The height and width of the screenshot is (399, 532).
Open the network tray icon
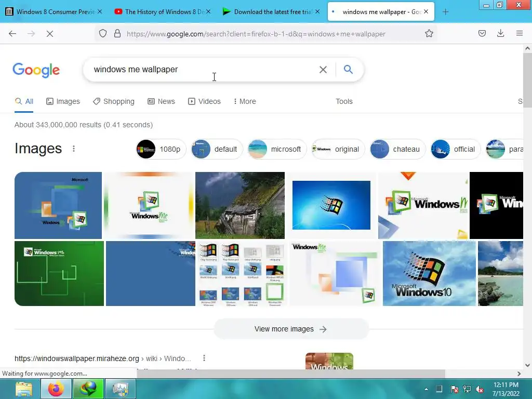[467, 389]
